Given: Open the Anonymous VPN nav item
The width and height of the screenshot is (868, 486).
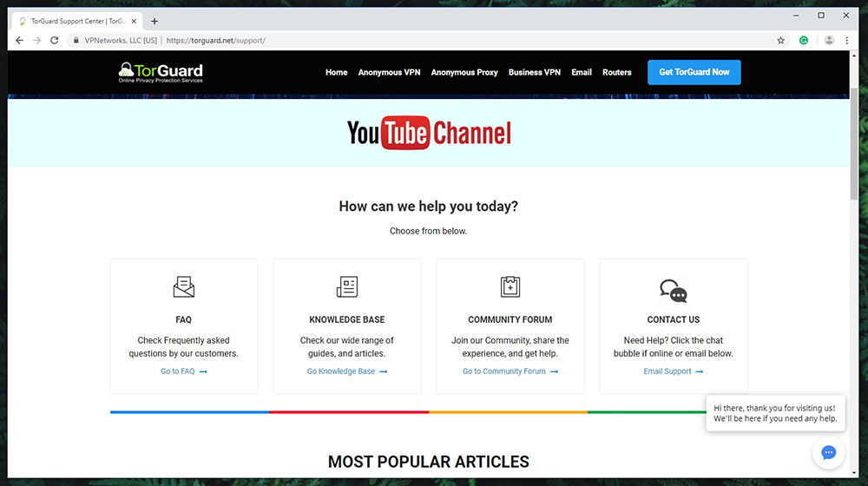Looking at the screenshot, I should click(x=389, y=73).
